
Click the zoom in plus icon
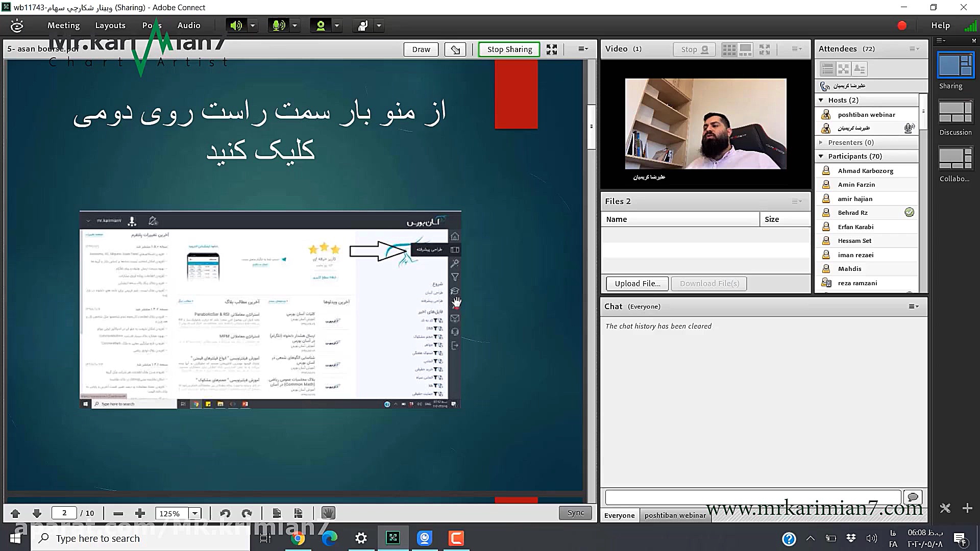pyautogui.click(x=140, y=513)
